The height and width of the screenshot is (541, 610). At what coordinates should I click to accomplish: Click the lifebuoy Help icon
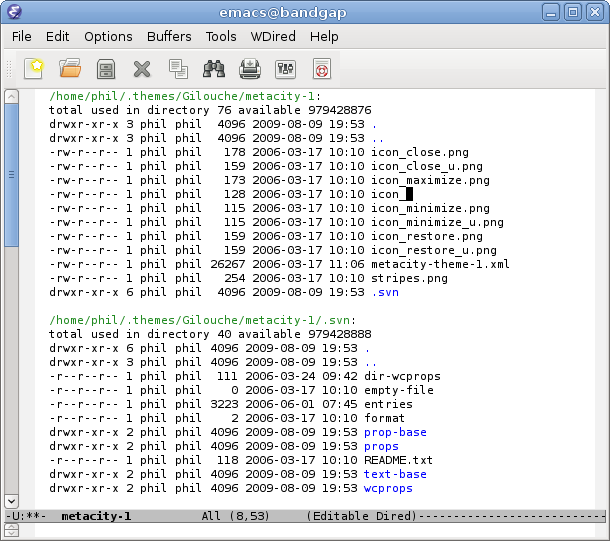321,69
